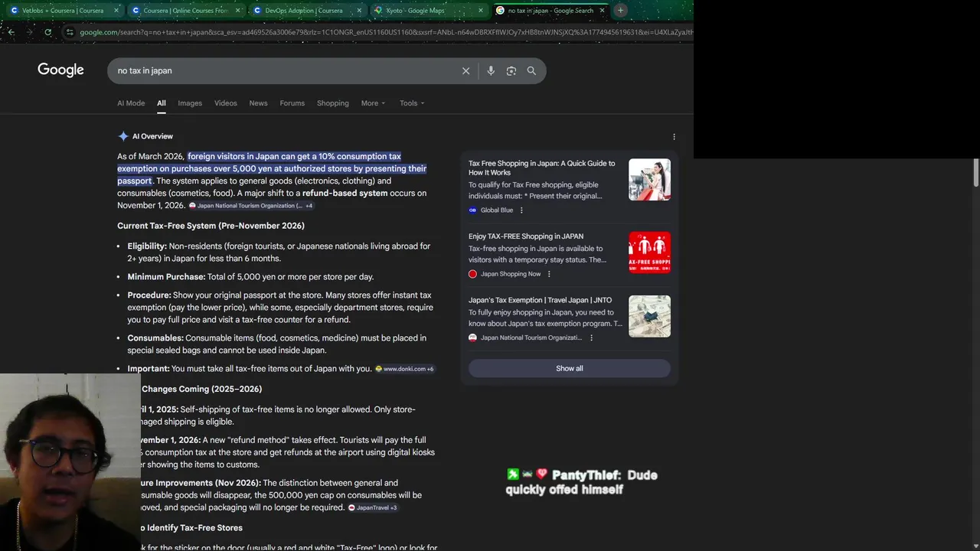
Task: Click the JNTO tax exemption thumbnail
Action: pyautogui.click(x=649, y=316)
